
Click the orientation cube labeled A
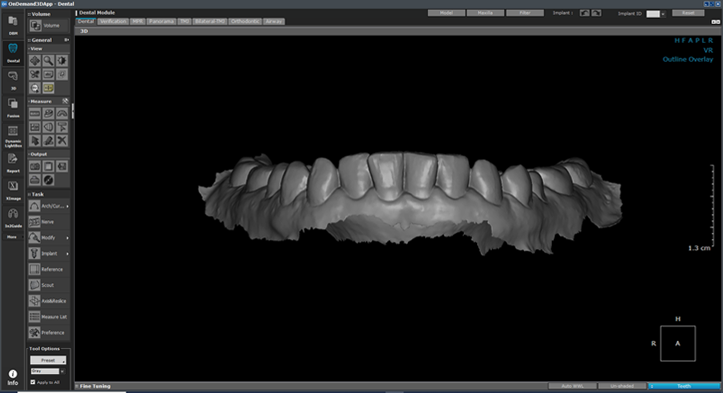678,344
